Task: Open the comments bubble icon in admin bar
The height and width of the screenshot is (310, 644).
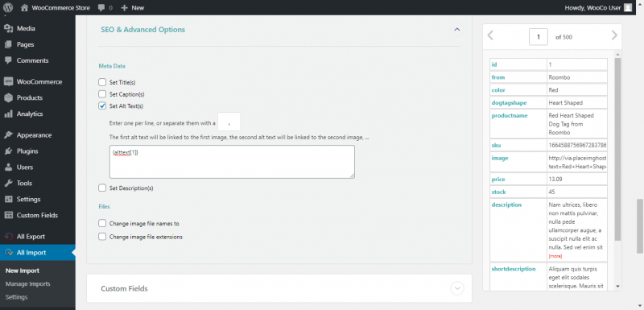Action: (101, 8)
